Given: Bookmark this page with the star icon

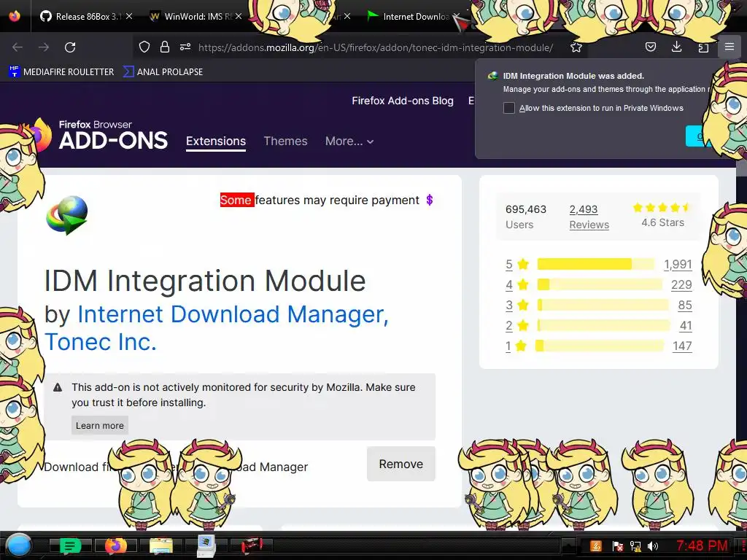Looking at the screenshot, I should [576, 47].
